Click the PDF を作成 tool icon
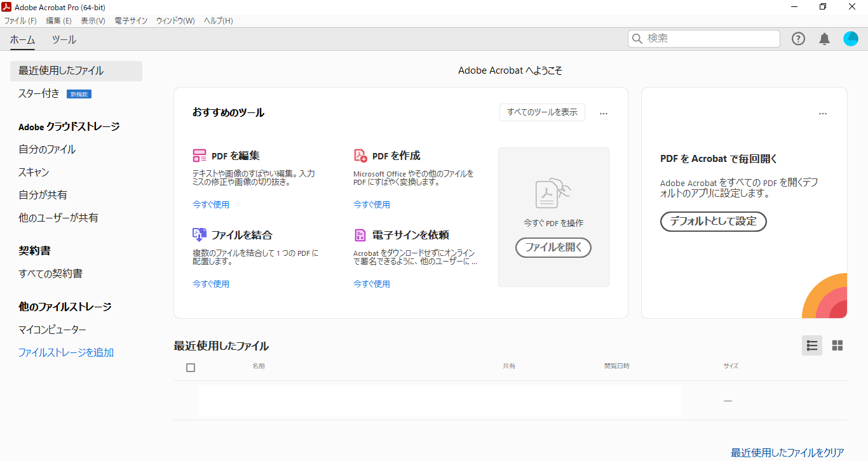 pos(360,156)
